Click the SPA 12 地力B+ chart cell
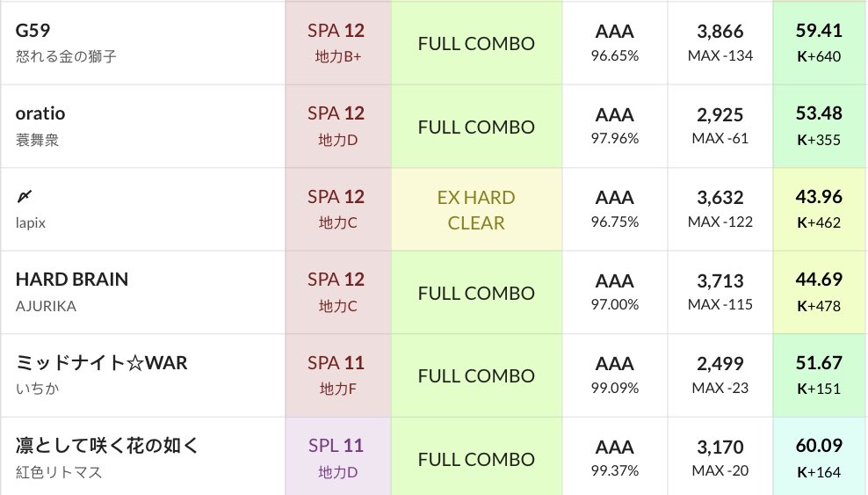 click(x=337, y=43)
